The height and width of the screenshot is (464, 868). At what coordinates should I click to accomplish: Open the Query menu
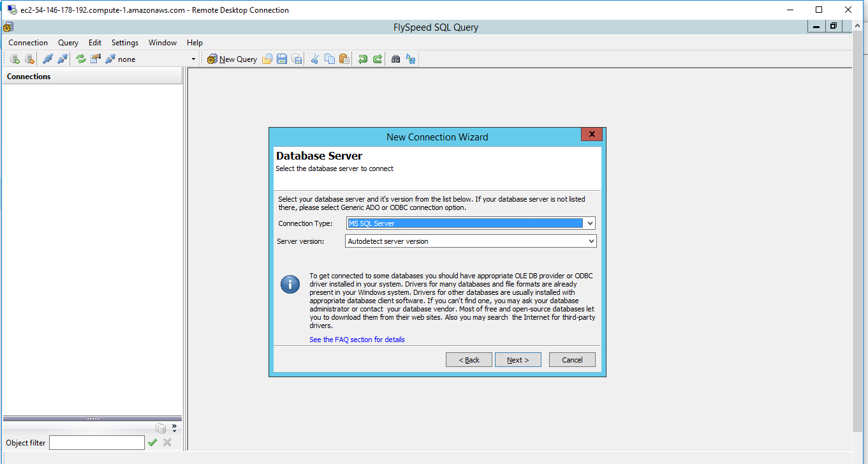click(68, 42)
